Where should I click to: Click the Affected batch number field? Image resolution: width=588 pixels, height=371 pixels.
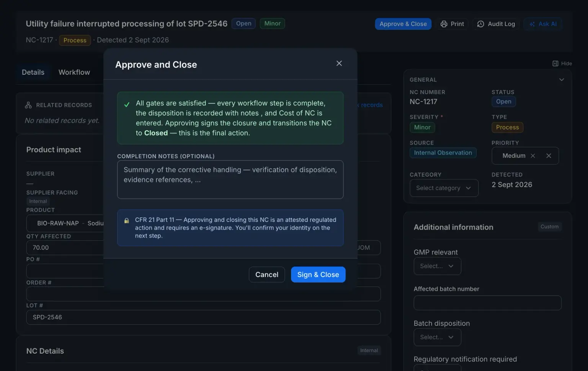click(487, 303)
